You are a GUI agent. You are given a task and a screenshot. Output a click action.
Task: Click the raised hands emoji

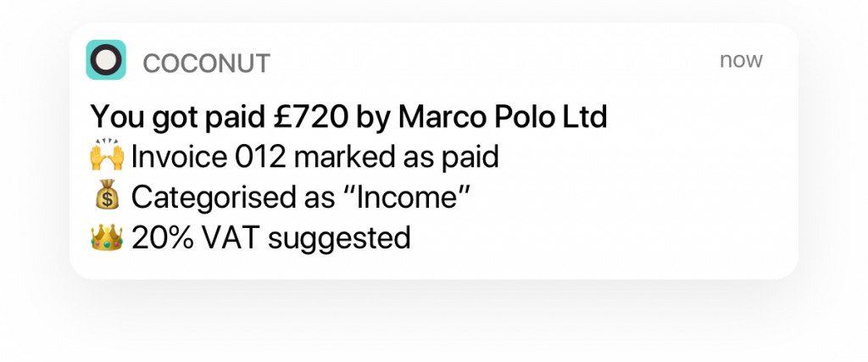point(107,156)
